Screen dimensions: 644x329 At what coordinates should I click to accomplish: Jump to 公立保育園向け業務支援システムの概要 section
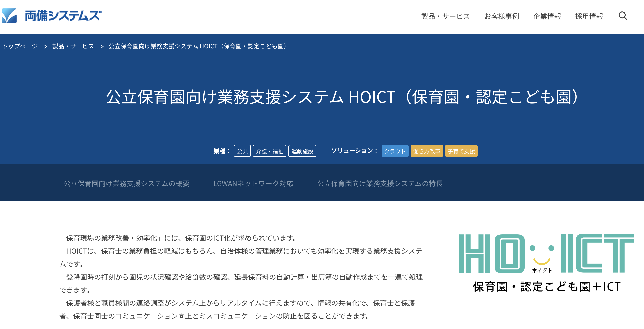[126, 184]
